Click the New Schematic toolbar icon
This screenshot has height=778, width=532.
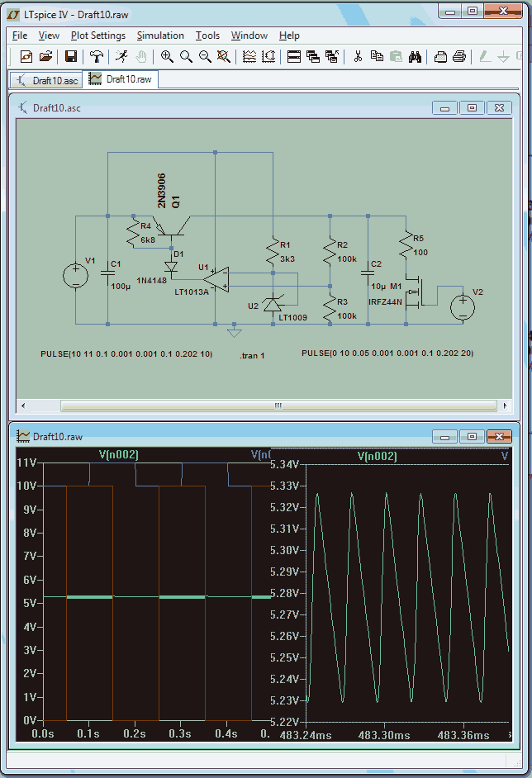[x=26, y=56]
